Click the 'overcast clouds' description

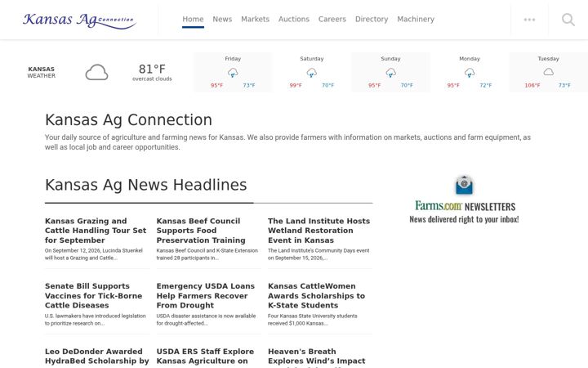152,79
